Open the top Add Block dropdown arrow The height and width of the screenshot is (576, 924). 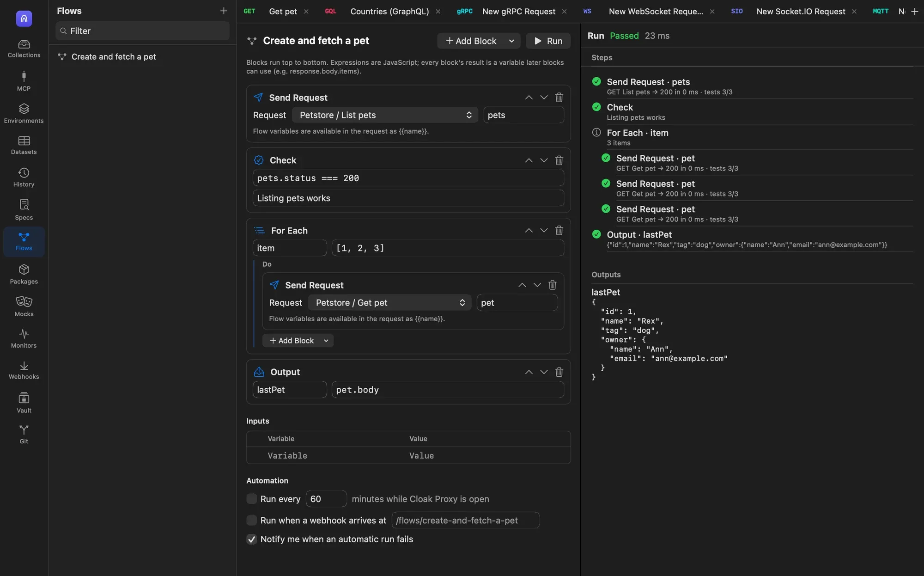pyautogui.click(x=511, y=41)
